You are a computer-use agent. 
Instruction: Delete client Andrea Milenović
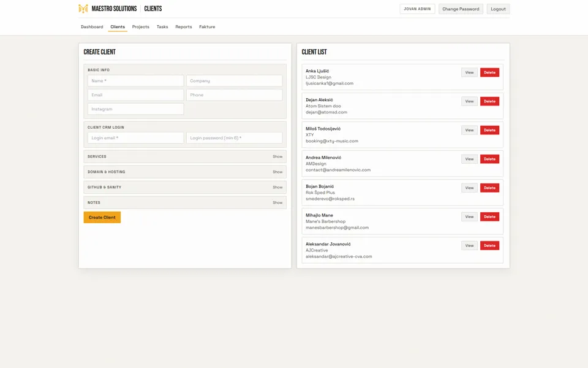click(489, 159)
